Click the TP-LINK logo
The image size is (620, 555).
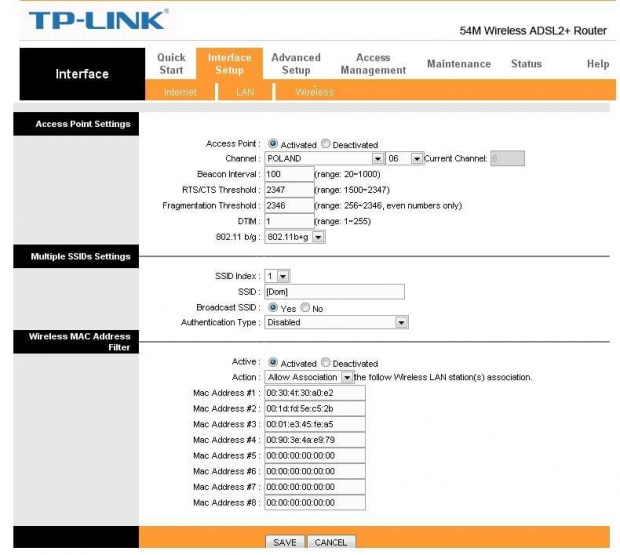pyautogui.click(x=85, y=19)
